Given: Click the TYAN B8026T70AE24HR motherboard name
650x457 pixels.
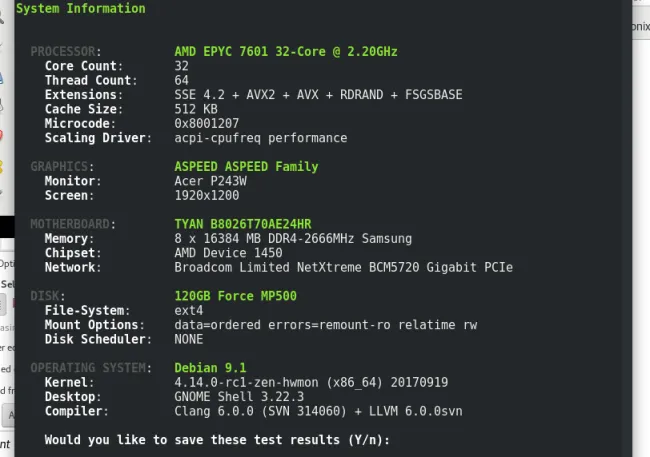Looking at the screenshot, I should coord(243,224).
